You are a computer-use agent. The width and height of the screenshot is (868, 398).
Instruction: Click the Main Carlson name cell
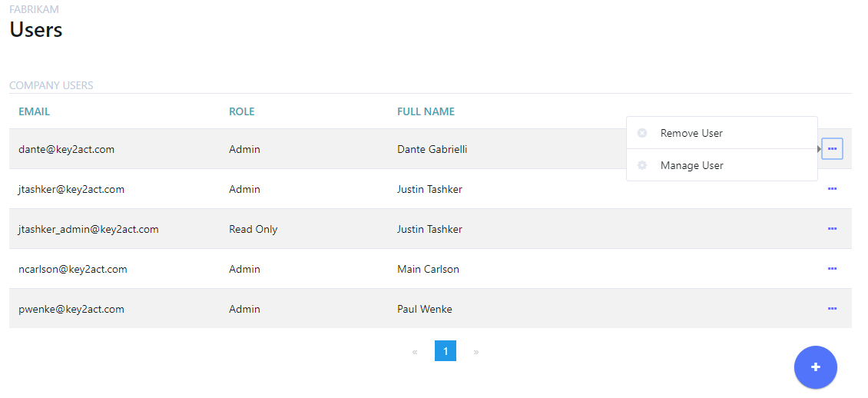pos(428,269)
